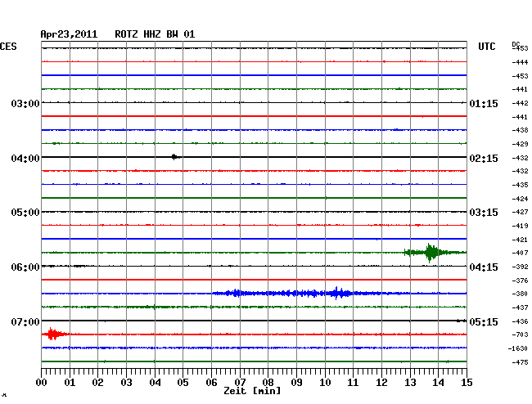Click the Zeit [min] axis title

point(252,391)
